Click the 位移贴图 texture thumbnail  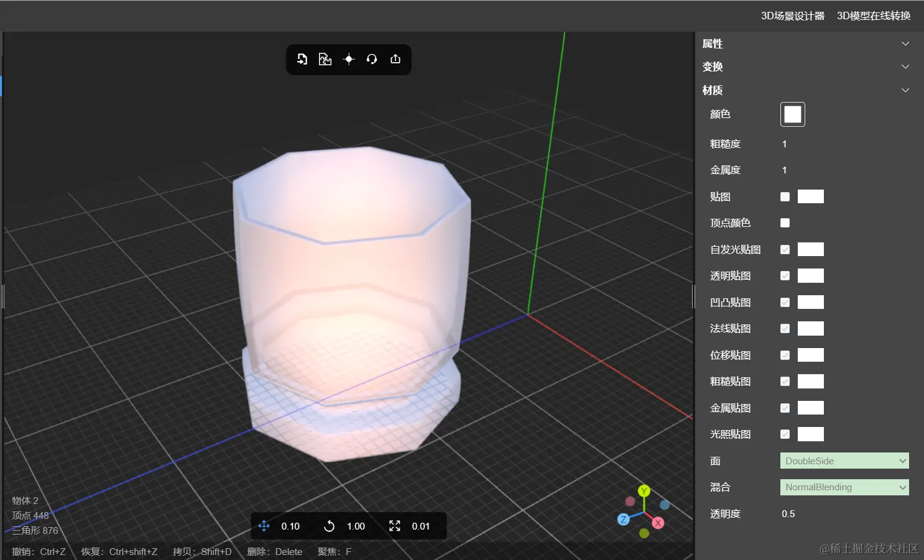tap(811, 355)
